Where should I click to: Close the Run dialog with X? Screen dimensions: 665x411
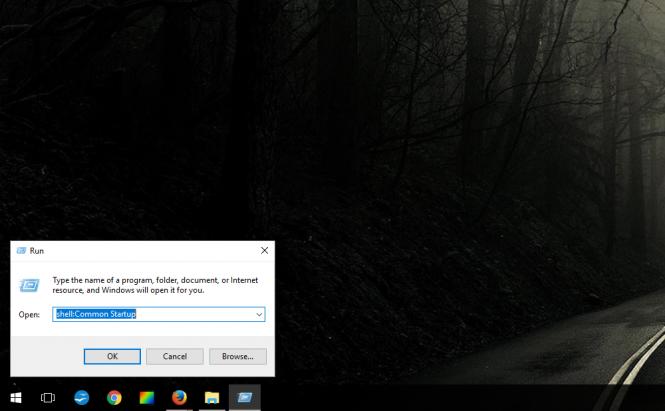tap(264, 251)
